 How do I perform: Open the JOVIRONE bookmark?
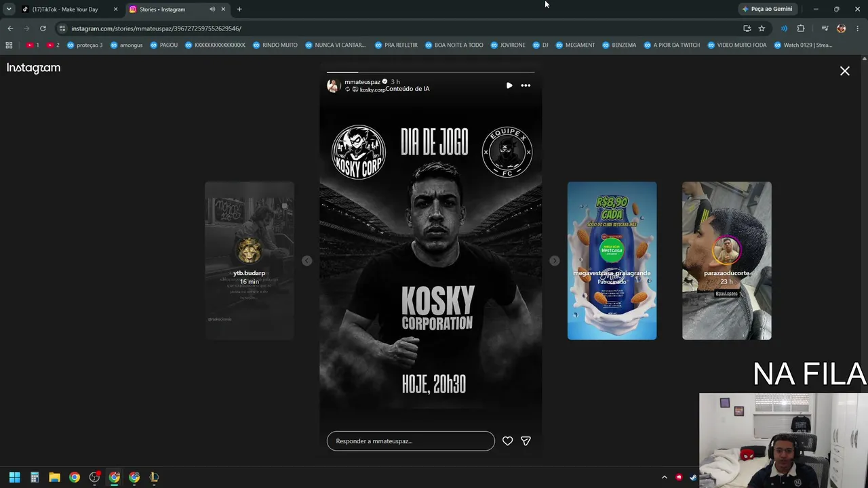click(x=508, y=45)
